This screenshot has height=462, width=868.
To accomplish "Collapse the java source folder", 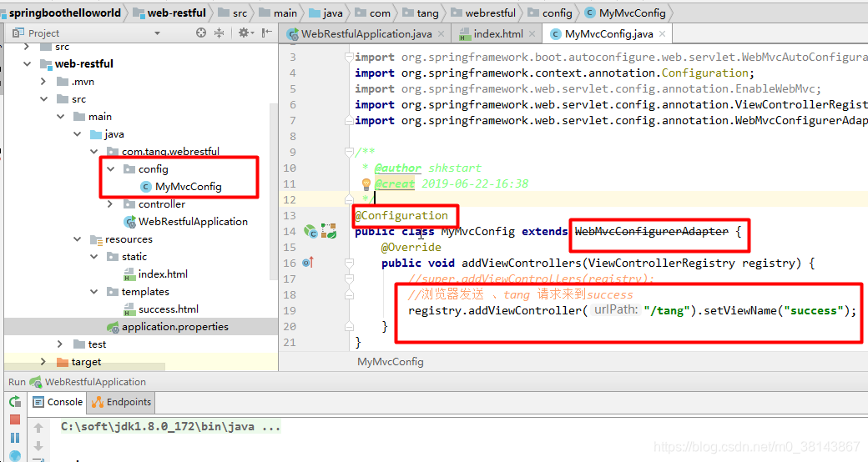I will pos(77,134).
